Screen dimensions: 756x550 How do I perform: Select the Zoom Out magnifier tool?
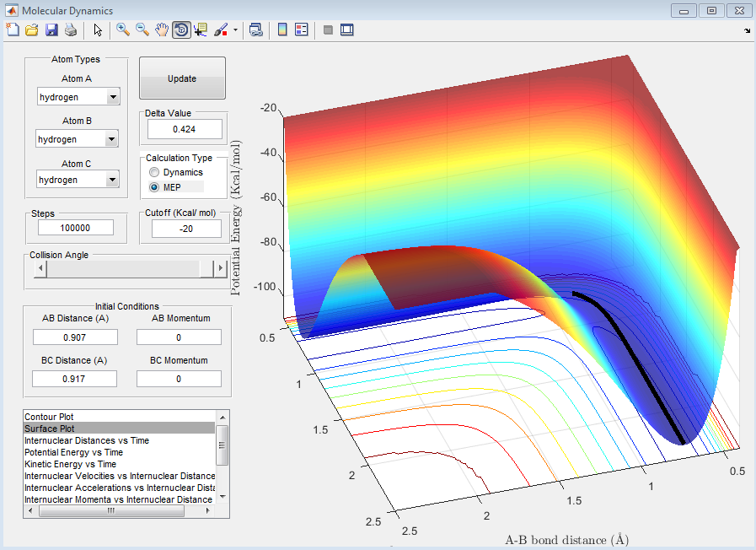click(142, 30)
